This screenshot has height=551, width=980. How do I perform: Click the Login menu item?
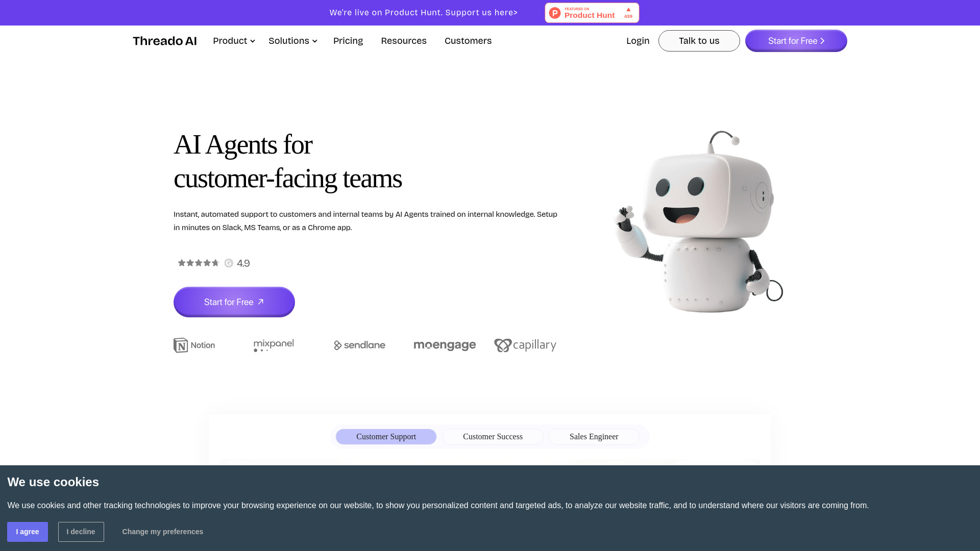pyautogui.click(x=638, y=40)
